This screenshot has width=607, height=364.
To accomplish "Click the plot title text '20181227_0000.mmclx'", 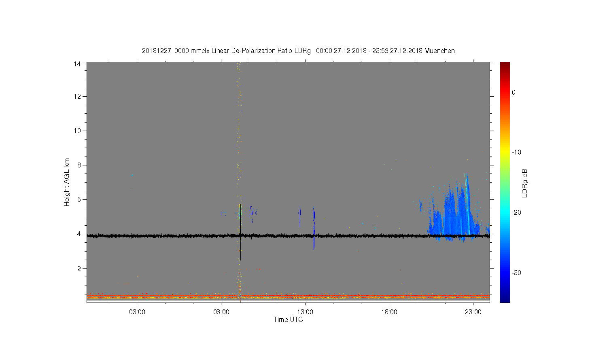I will click(176, 51).
